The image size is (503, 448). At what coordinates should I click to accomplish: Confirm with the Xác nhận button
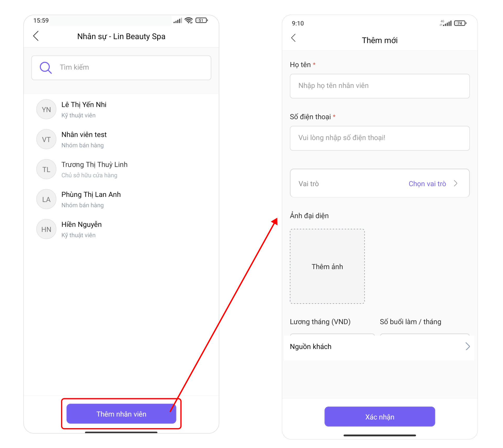380,417
